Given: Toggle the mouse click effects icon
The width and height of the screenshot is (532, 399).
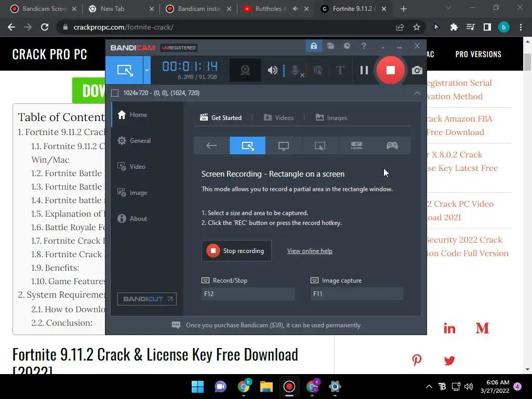Looking at the screenshot, I should 318,70.
